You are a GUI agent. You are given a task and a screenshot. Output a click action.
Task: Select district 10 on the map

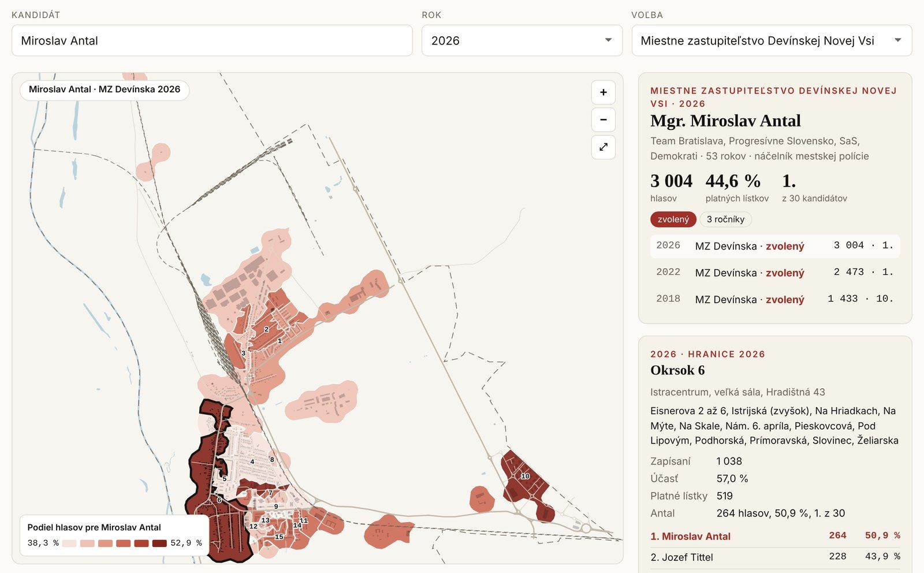pyautogui.click(x=525, y=476)
